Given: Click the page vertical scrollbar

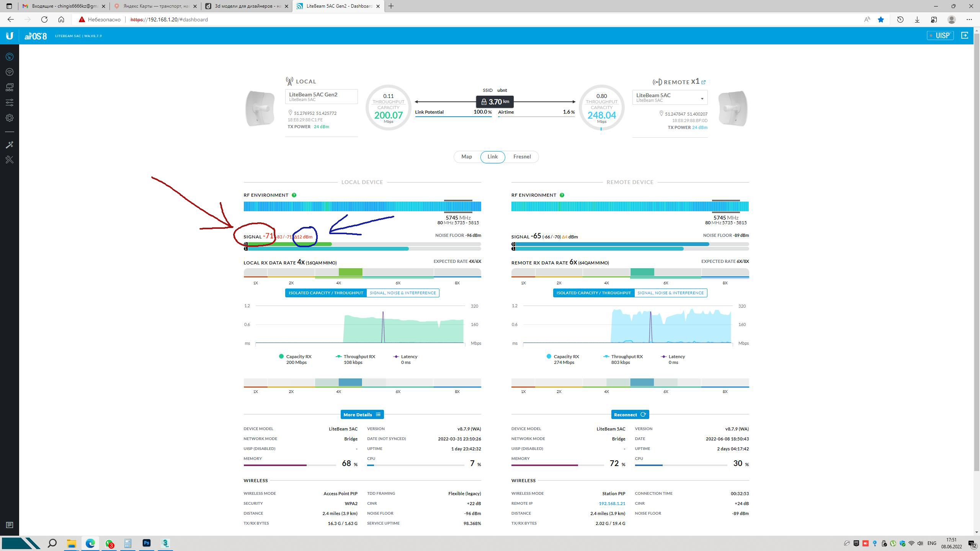Looking at the screenshot, I should (977, 253).
